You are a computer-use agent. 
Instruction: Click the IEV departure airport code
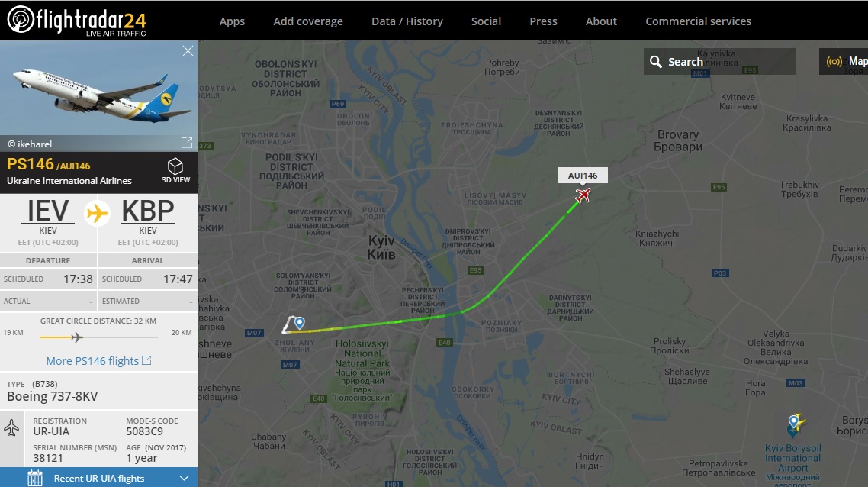48,211
